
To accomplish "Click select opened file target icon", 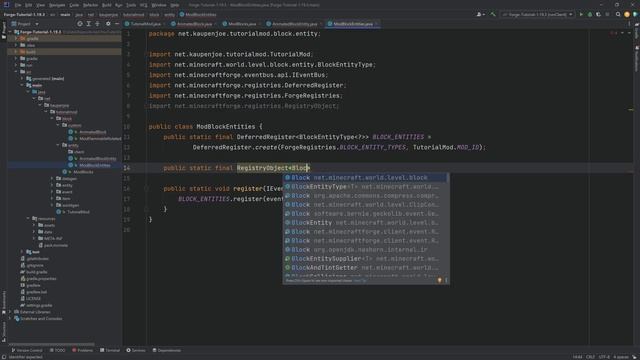I will [80, 24].
